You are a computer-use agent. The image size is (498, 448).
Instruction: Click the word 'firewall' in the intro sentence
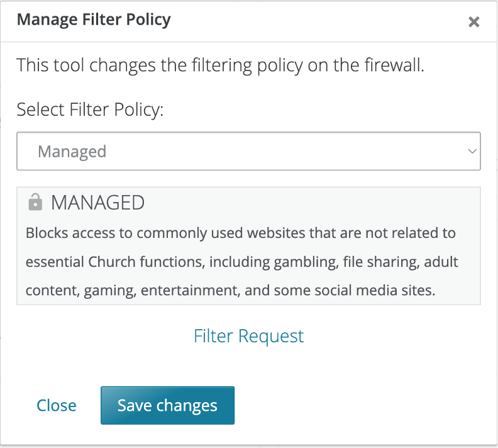(x=394, y=65)
